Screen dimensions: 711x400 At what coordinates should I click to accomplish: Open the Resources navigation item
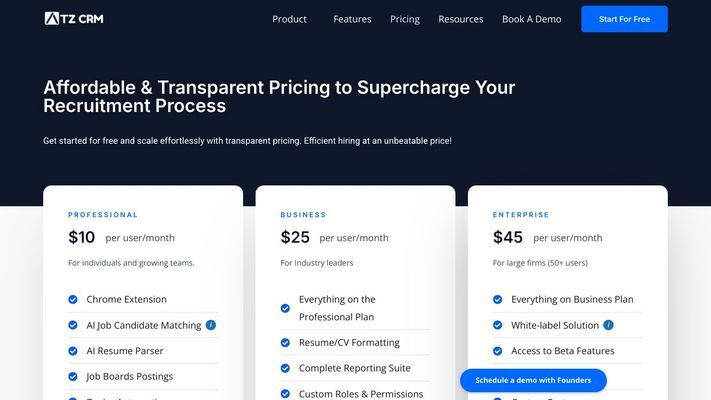(461, 19)
